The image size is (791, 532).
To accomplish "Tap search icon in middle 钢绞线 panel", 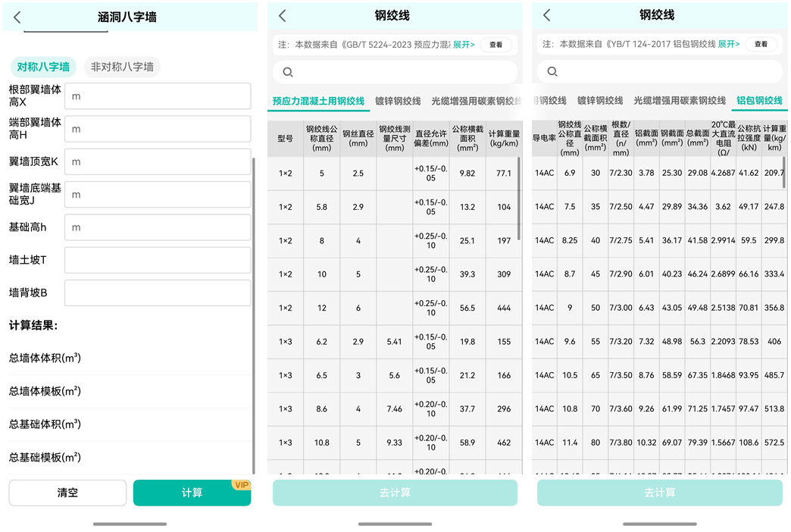I will pos(288,72).
